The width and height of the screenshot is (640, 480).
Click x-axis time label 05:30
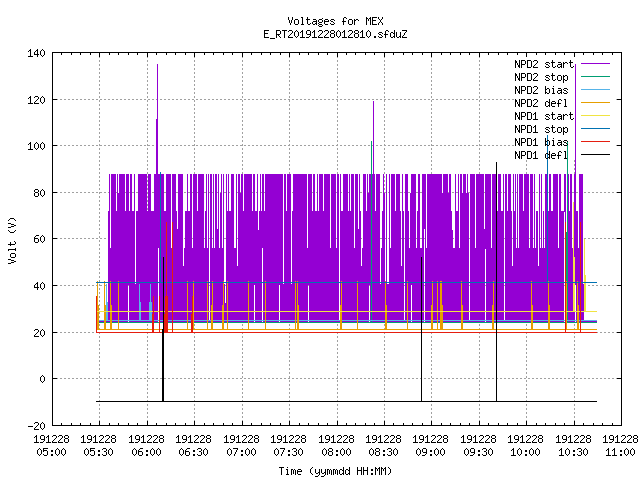tap(98, 452)
